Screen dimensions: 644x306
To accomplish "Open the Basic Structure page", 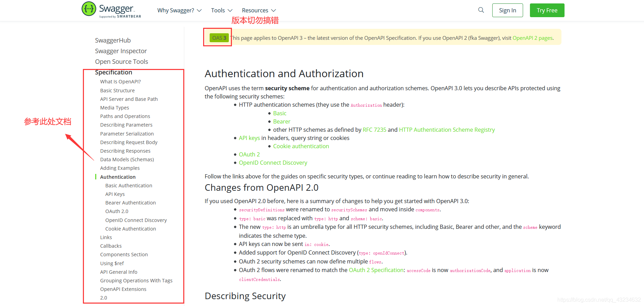I will [117, 91].
